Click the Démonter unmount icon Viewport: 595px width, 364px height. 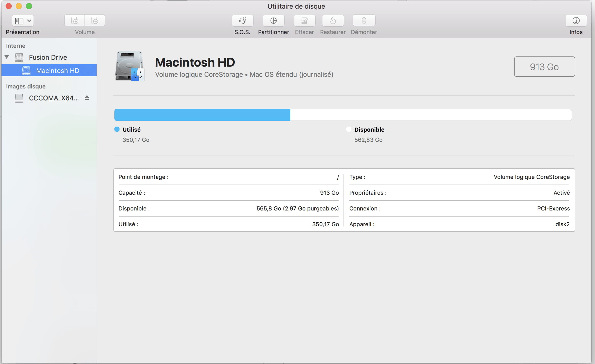tap(364, 21)
